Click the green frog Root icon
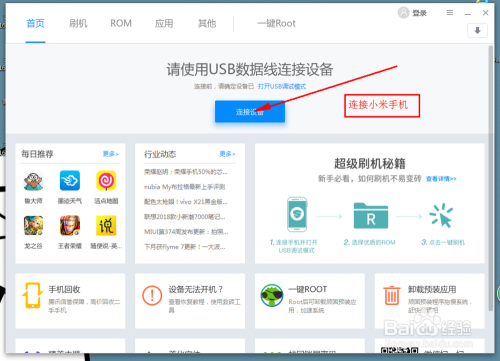Screen dimensions: 500x361 (272, 295)
